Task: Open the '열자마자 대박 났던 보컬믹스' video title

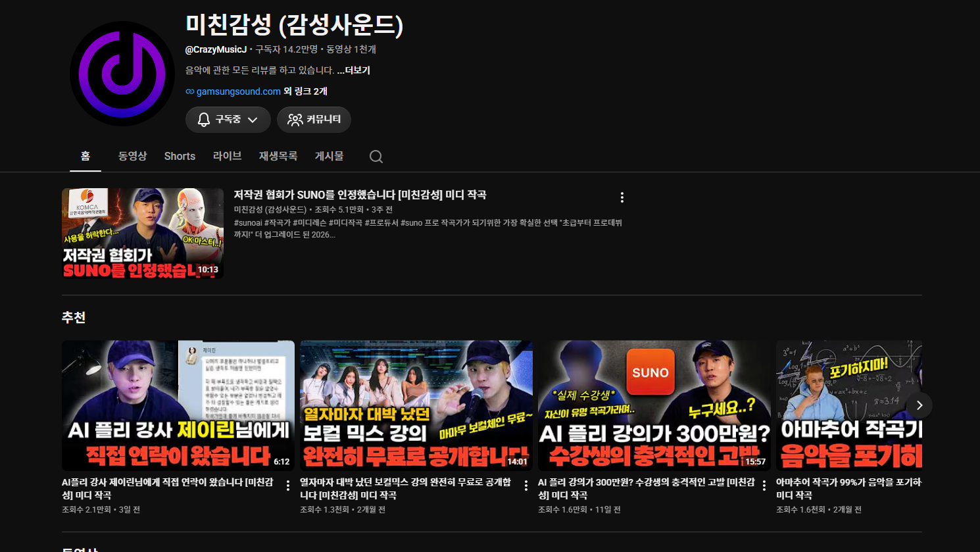Action: (x=405, y=488)
